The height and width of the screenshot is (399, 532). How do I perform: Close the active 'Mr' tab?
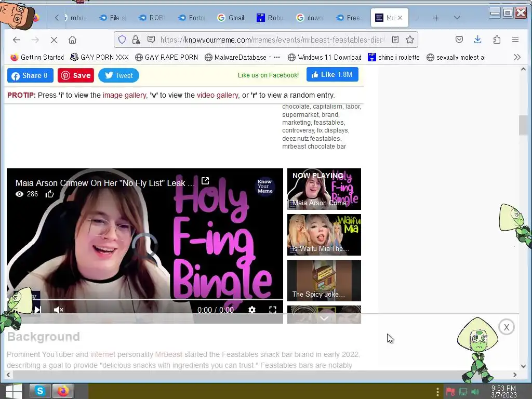pos(400,18)
